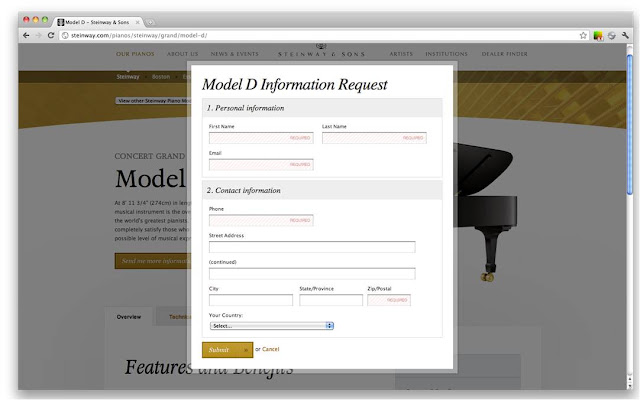
Task: Click the browser forward arrow
Action: pos(38,36)
